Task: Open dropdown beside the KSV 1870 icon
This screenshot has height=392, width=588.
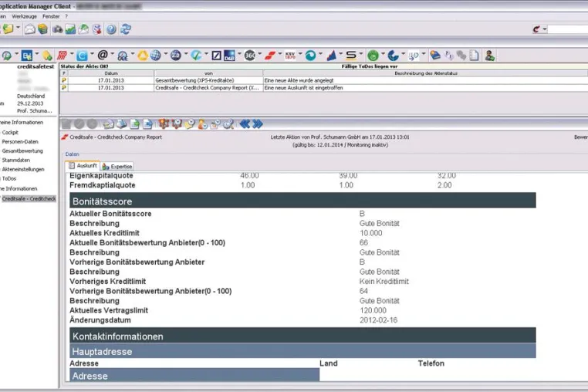Action: [x=300, y=54]
